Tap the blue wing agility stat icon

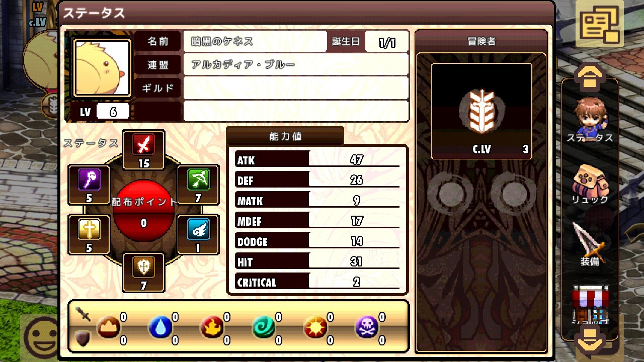(x=198, y=230)
